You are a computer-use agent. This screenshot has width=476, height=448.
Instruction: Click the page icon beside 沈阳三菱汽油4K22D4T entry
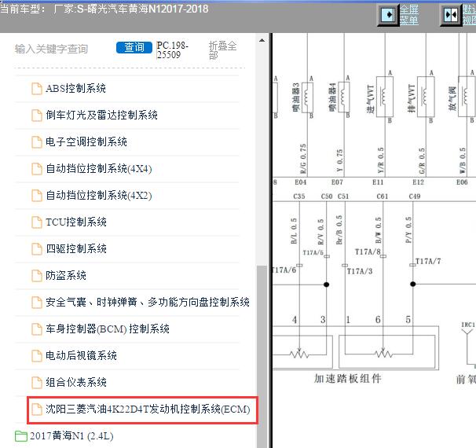[37, 409]
